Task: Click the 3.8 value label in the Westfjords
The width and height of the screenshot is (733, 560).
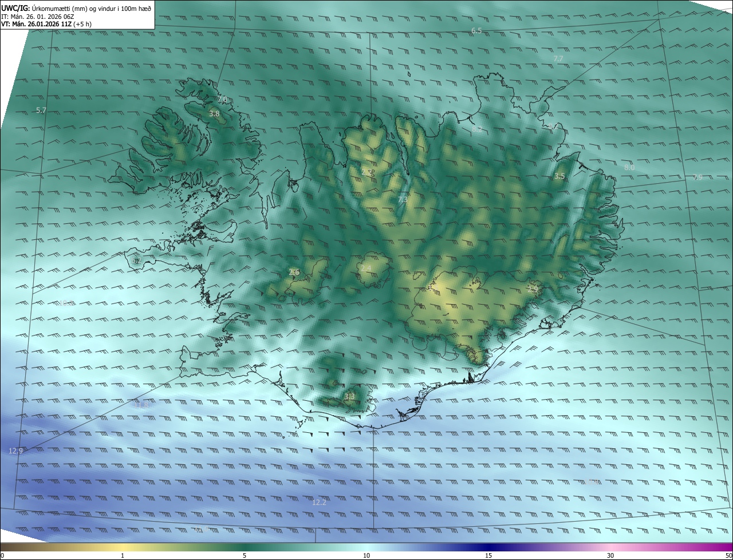Action: [x=214, y=114]
